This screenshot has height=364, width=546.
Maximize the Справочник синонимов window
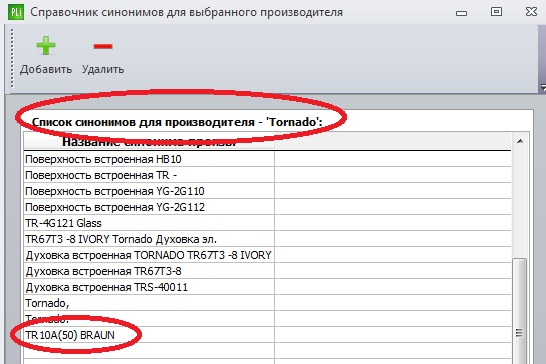click(x=496, y=12)
